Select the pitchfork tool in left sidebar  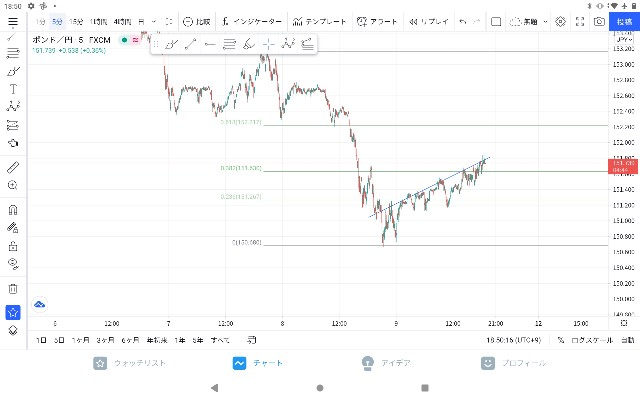point(13,71)
